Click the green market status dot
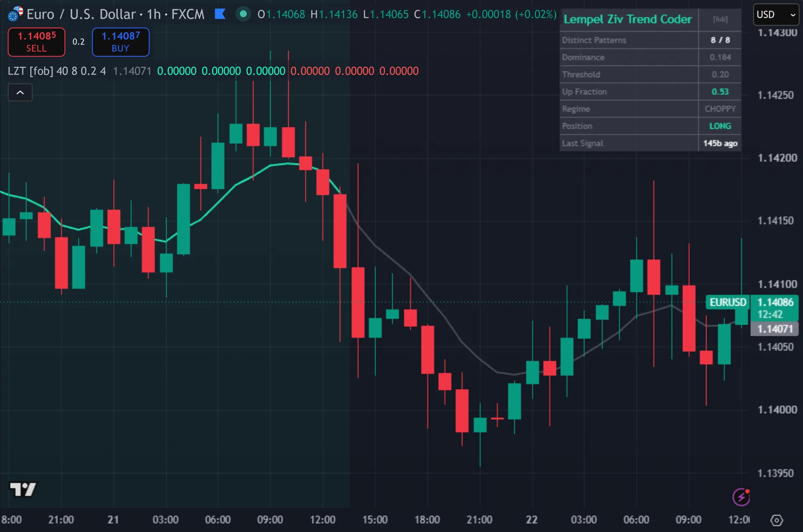Image resolution: width=803 pixels, height=532 pixels. (243, 14)
